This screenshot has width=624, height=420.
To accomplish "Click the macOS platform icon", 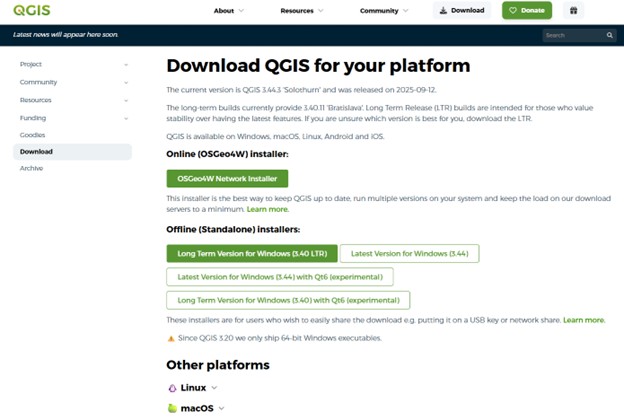I will pyautogui.click(x=173, y=408).
